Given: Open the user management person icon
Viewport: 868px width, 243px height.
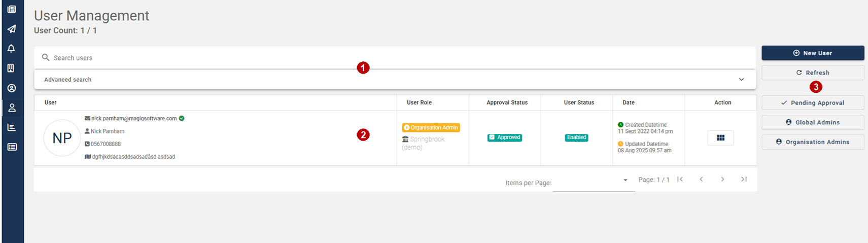Looking at the screenshot, I should click(12, 108).
